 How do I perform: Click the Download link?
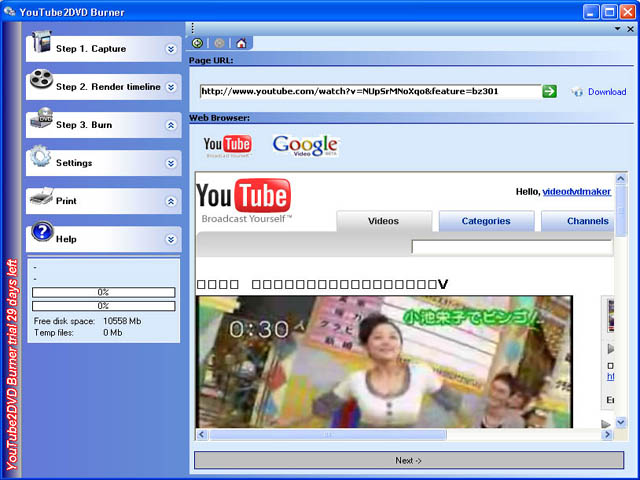click(607, 92)
